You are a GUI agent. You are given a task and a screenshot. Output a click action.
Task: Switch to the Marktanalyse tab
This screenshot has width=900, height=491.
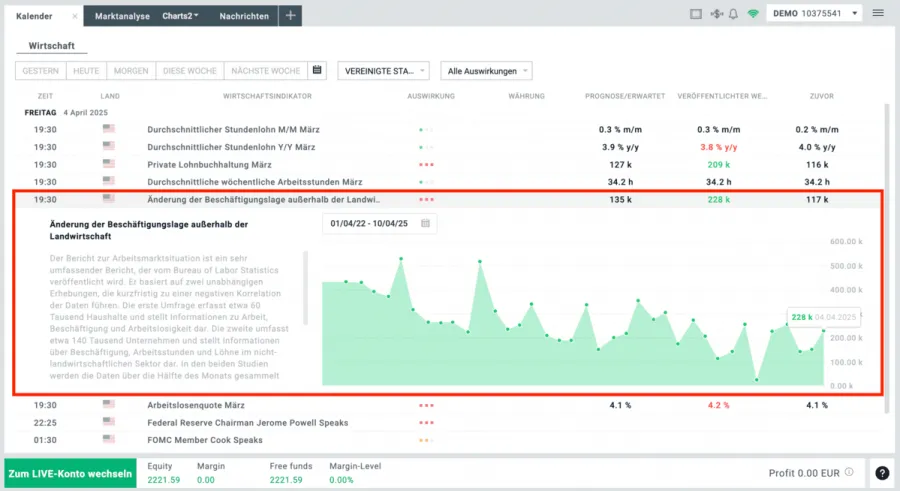[x=121, y=16]
